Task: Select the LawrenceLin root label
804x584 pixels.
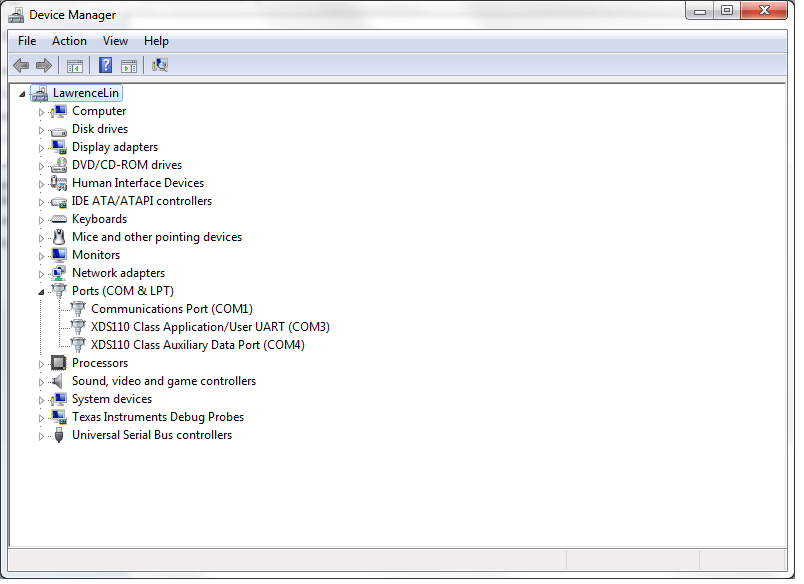Action: coord(86,93)
